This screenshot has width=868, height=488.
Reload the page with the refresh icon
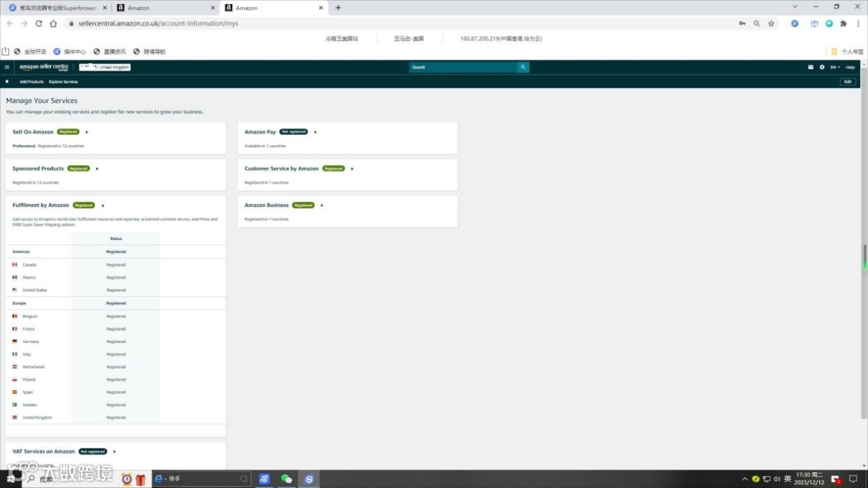point(38,23)
